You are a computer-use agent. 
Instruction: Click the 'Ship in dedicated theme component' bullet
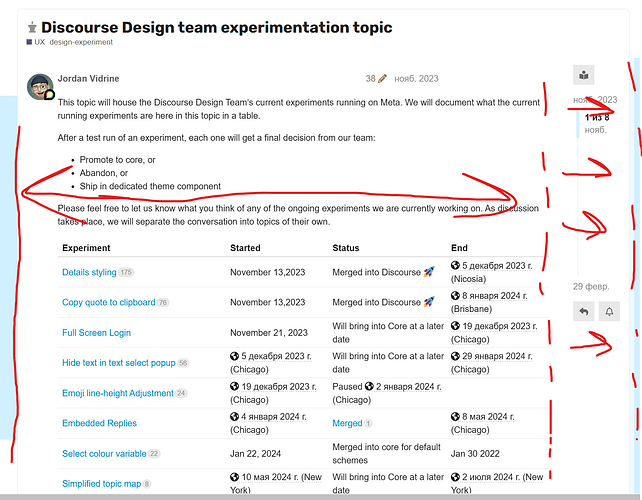[x=150, y=186]
